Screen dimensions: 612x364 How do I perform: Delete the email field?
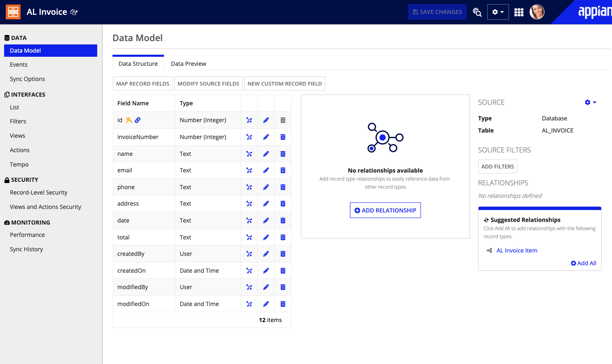click(x=283, y=170)
